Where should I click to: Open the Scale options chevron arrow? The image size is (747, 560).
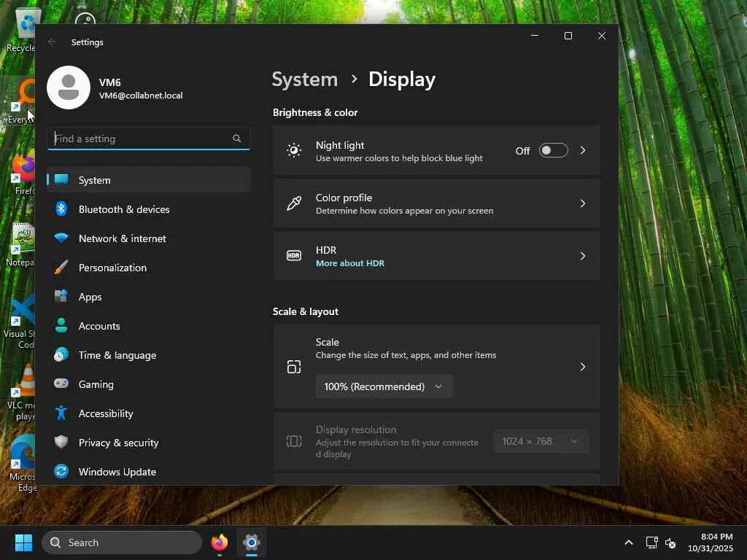(x=582, y=367)
